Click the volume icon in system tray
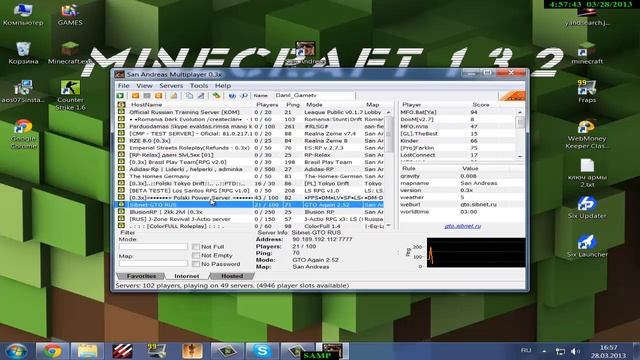 click(575, 351)
